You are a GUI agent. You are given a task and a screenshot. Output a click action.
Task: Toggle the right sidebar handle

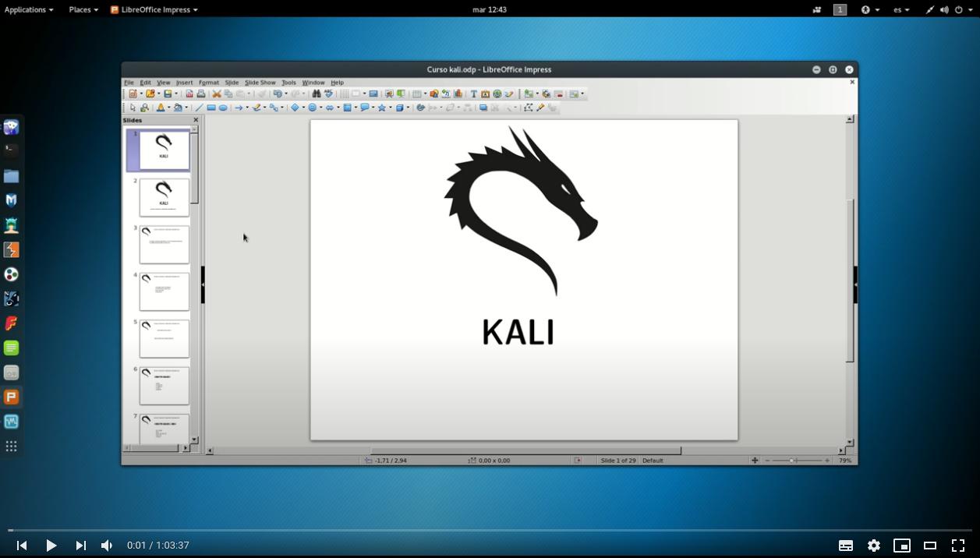pyautogui.click(x=855, y=284)
